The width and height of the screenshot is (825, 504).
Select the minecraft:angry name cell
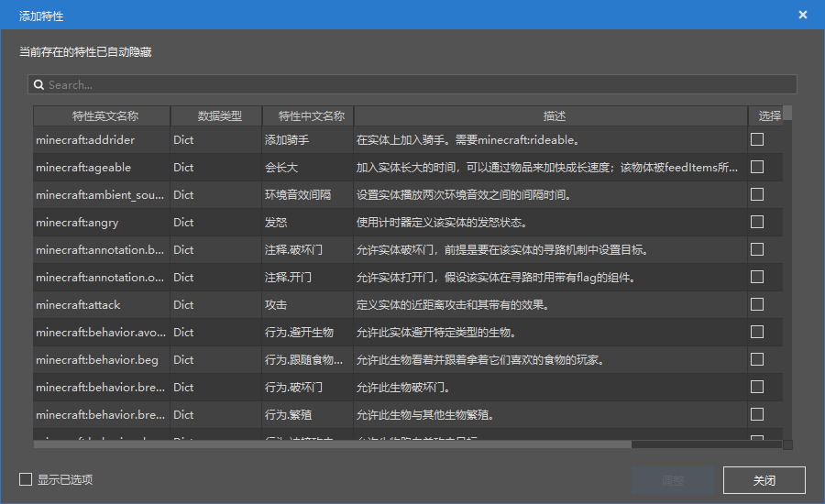pos(102,223)
